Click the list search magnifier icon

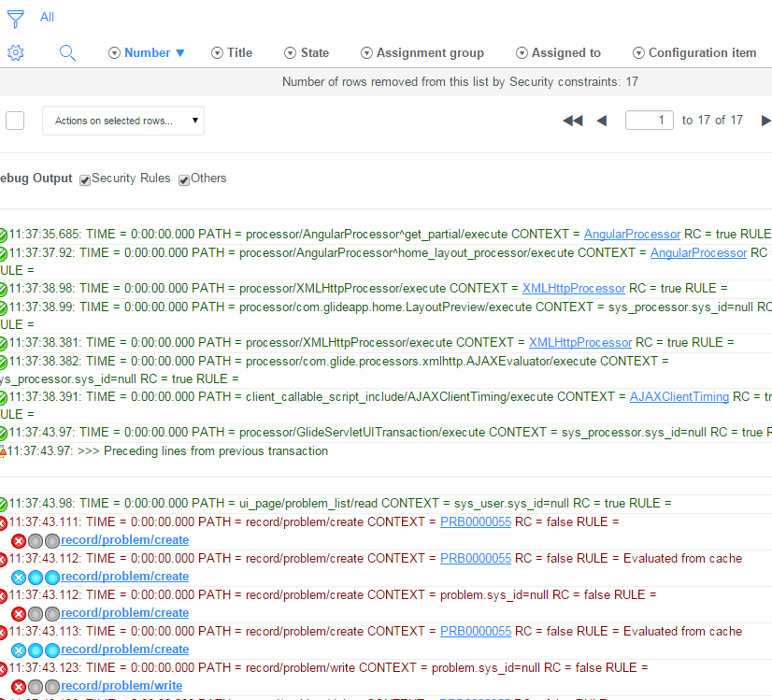67,52
